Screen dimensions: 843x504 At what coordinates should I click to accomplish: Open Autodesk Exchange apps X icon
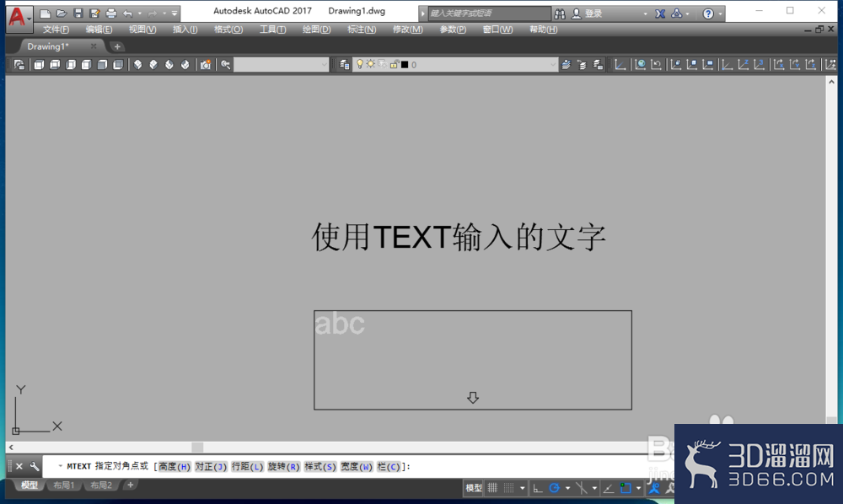click(660, 13)
